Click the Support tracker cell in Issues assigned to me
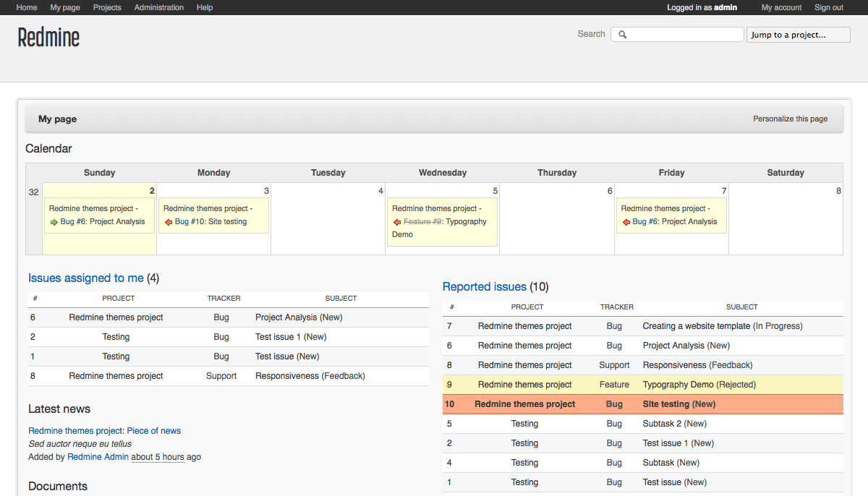Image resolution: width=868 pixels, height=496 pixels. (x=221, y=376)
